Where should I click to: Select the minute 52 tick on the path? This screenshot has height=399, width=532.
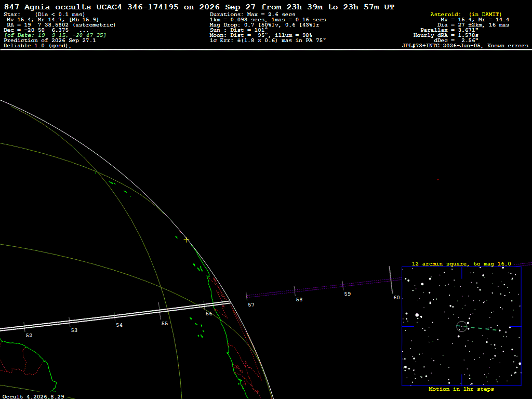point(24,327)
